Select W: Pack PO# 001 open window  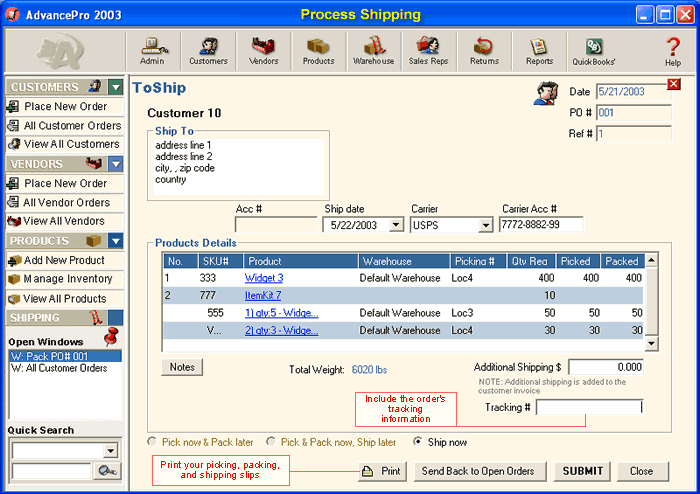click(65, 356)
